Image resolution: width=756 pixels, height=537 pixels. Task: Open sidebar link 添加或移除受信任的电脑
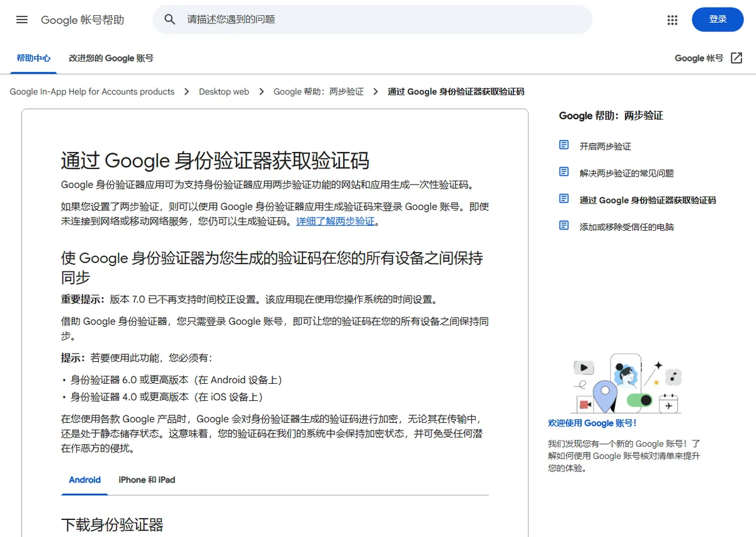click(x=627, y=227)
